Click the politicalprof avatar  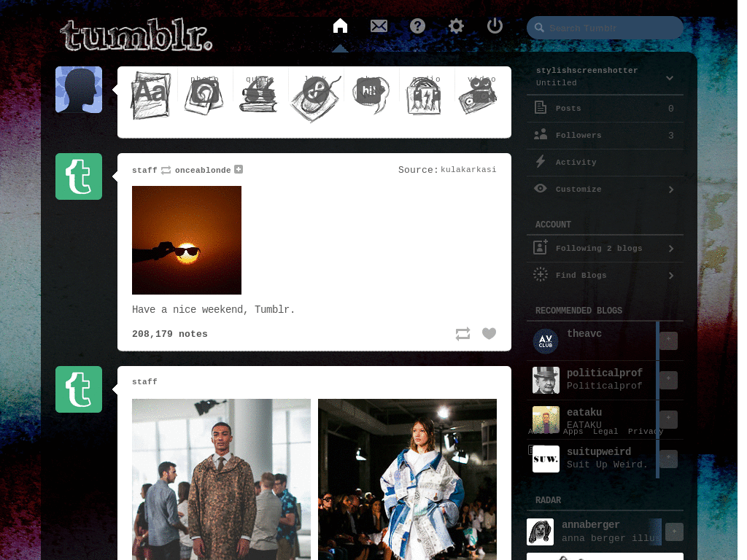546,380
